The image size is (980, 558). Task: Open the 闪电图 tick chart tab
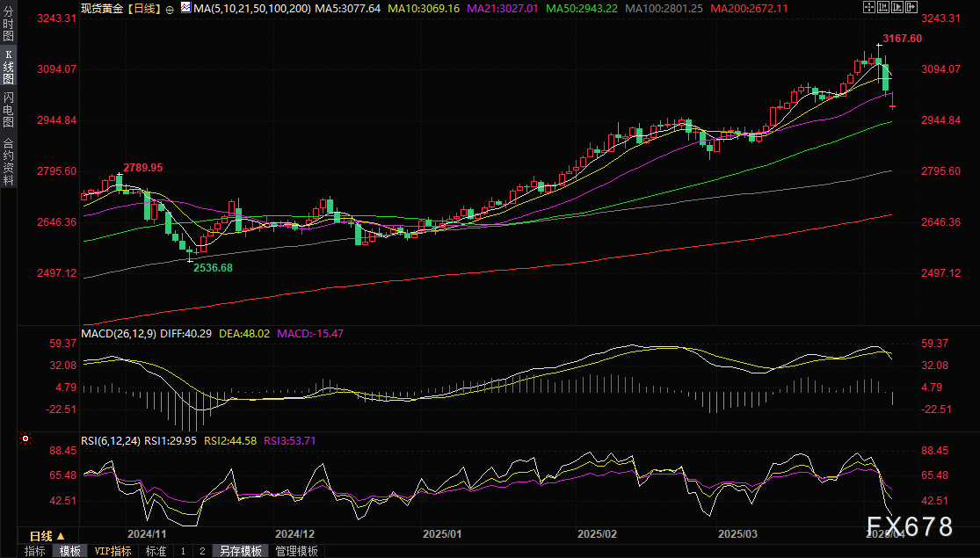tap(8, 109)
